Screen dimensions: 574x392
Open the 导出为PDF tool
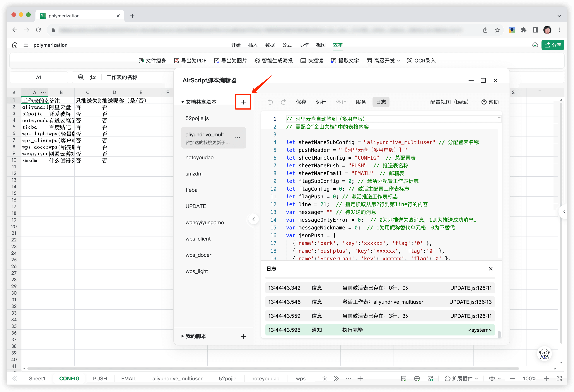[190, 61]
